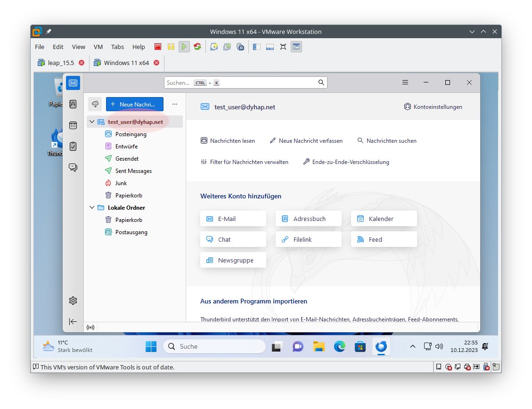Collapse the Lokale Ordner folder tree

pos(92,207)
